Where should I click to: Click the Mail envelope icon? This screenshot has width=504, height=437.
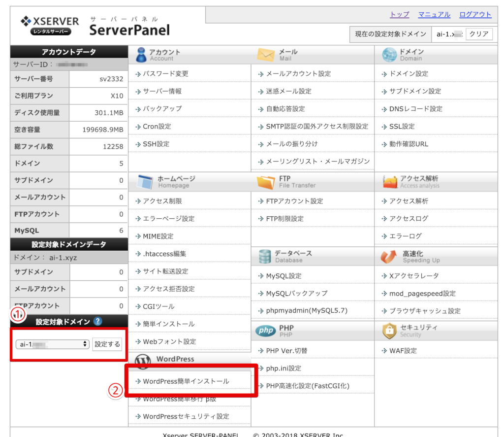(265, 55)
